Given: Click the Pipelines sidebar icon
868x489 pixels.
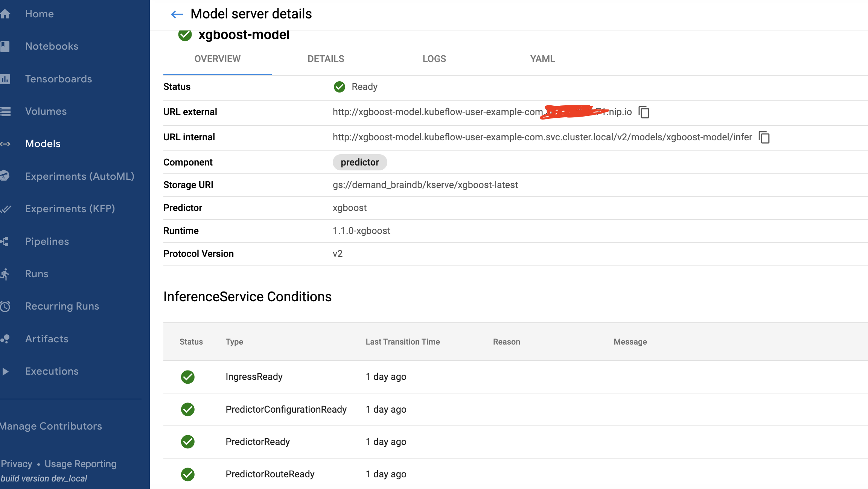Looking at the screenshot, I should point(5,241).
